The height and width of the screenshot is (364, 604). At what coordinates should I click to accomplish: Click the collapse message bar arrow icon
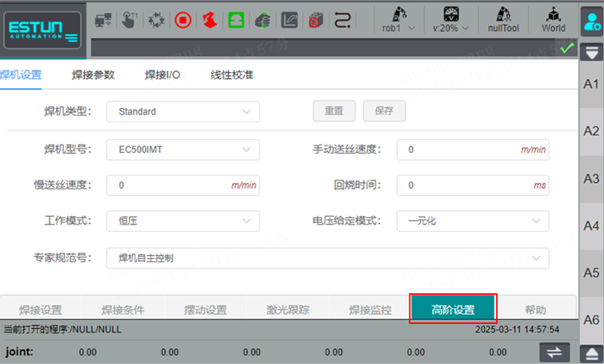click(x=592, y=52)
